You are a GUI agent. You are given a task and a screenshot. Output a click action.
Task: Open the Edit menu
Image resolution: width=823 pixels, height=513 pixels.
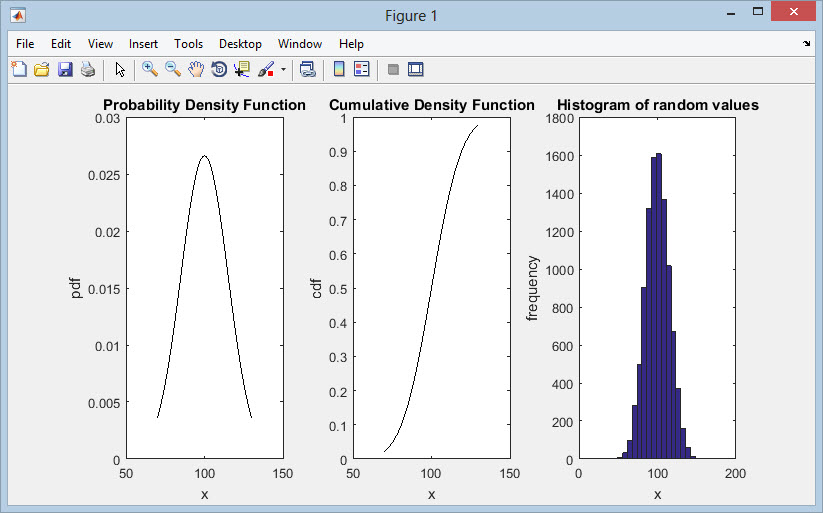61,44
